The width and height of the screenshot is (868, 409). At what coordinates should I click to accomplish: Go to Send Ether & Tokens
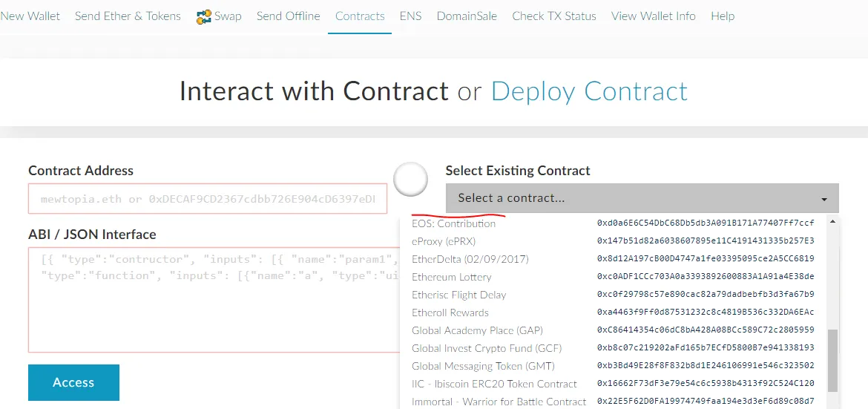128,16
